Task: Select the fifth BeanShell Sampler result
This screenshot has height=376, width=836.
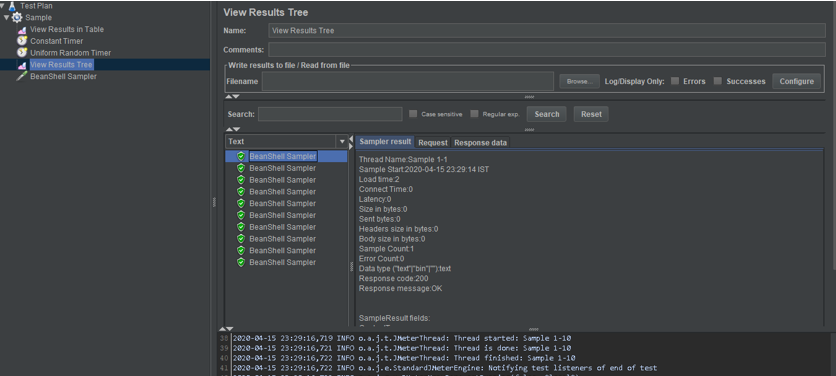Action: [x=283, y=203]
